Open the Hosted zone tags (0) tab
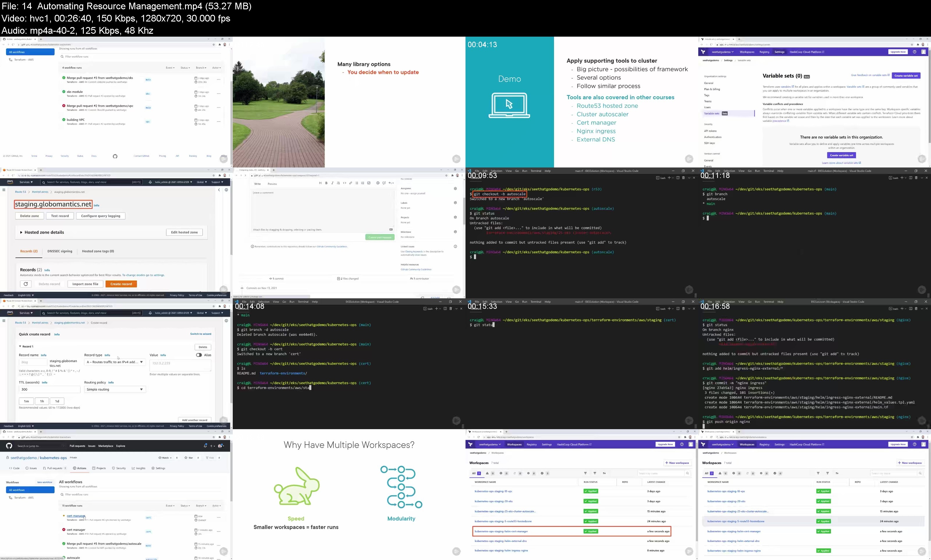Screen dimensions: 931x560 click(x=98, y=251)
